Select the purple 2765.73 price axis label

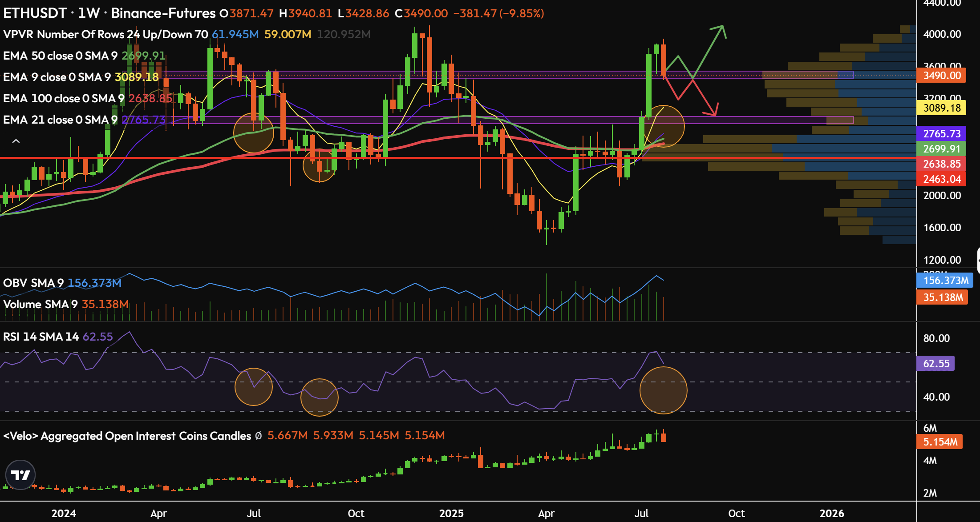click(x=942, y=134)
